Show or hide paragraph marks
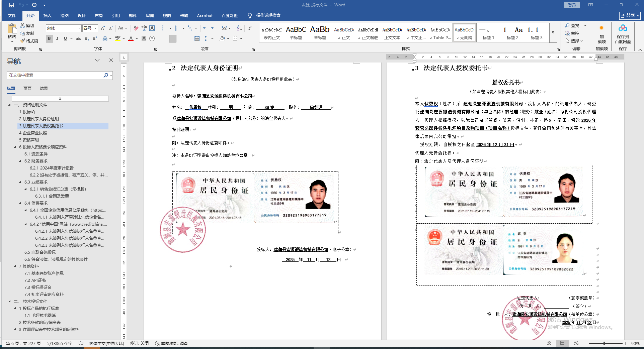 (250, 28)
